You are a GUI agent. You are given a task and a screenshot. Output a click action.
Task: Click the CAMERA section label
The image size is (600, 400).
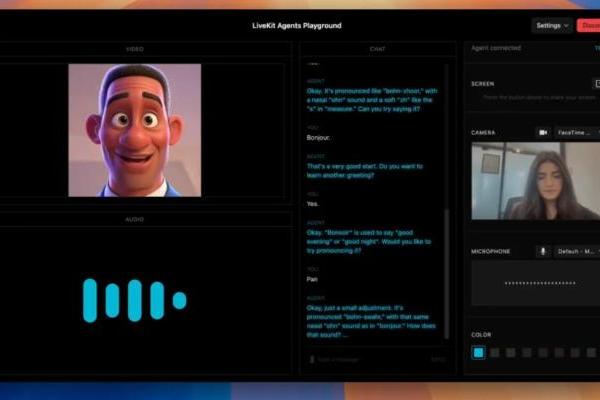483,132
